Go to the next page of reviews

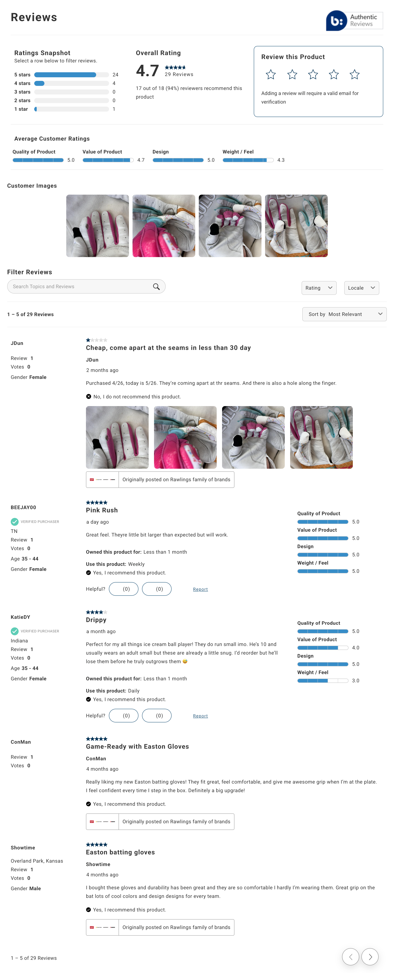369,956
